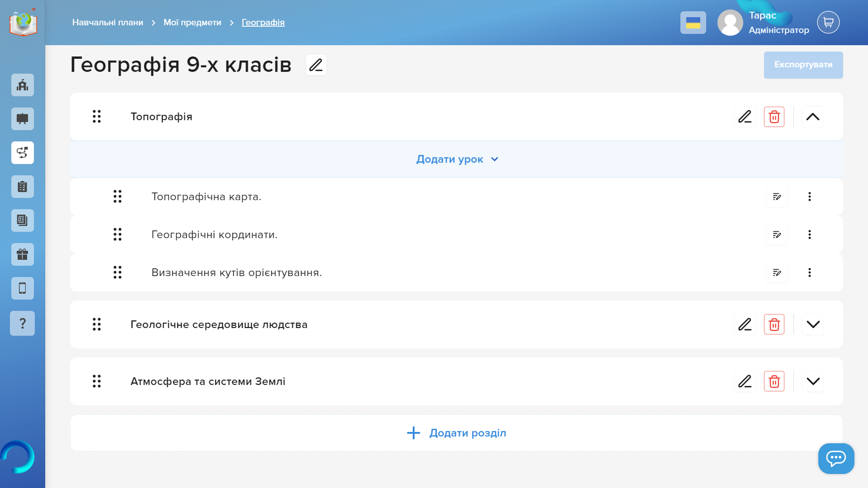The image size is (868, 488).
Task: Click drag handle of Геологічне середовище людства
Action: point(97,324)
